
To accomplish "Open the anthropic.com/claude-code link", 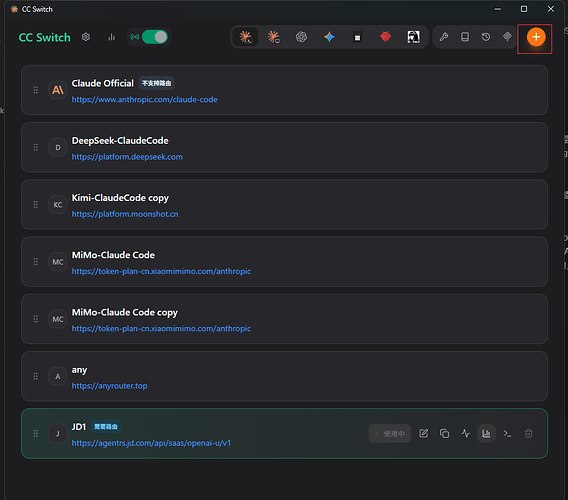I will tap(145, 100).
